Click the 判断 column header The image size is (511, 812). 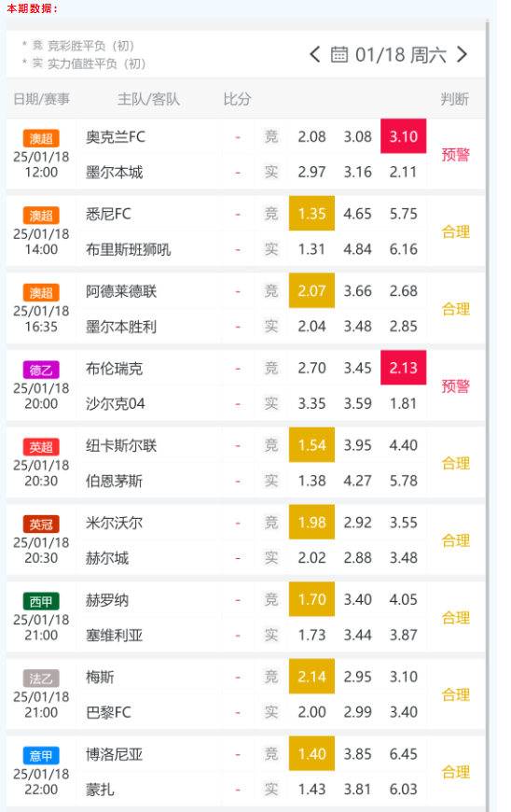tap(455, 99)
